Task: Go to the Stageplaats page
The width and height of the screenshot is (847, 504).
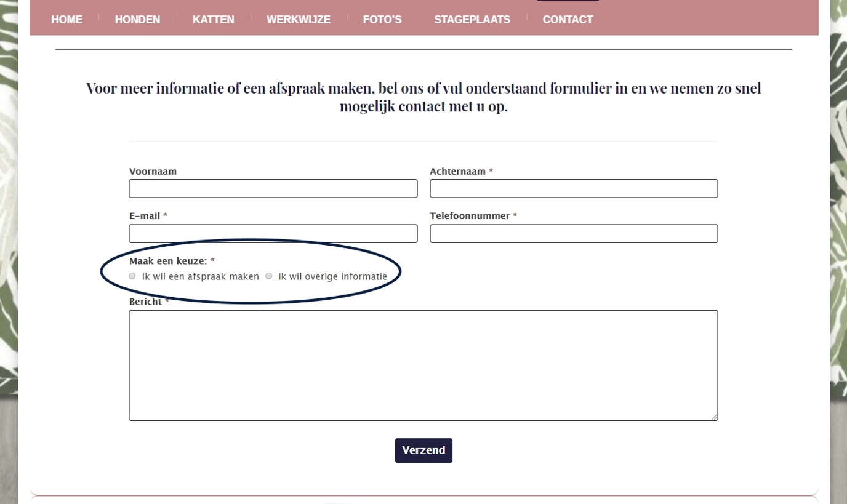Action: (472, 20)
